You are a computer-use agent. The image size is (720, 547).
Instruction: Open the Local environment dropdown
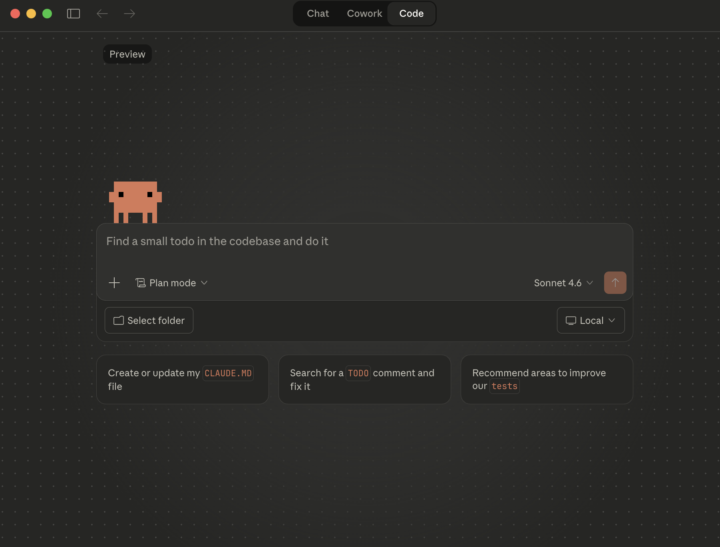[x=591, y=321]
